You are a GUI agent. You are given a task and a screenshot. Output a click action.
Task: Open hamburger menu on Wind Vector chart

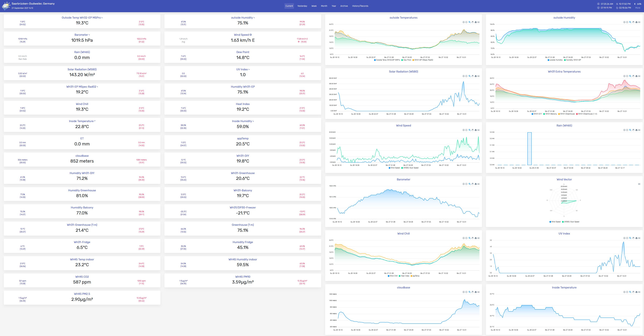coord(639,184)
